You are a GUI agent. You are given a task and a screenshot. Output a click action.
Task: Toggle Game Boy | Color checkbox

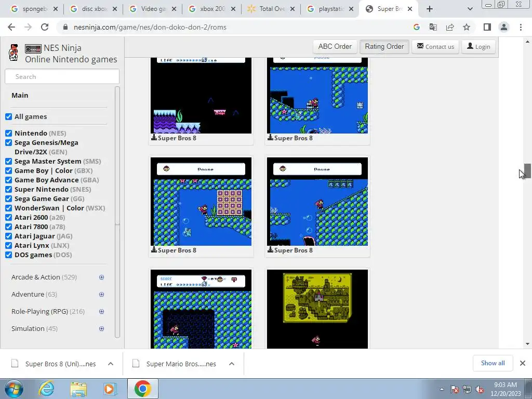coord(8,170)
